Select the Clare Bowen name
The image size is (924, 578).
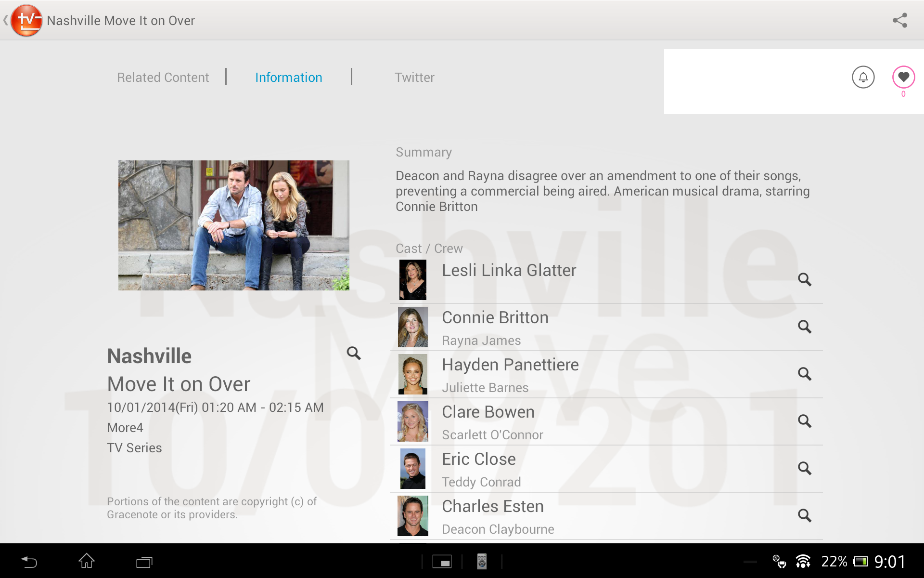click(x=488, y=412)
